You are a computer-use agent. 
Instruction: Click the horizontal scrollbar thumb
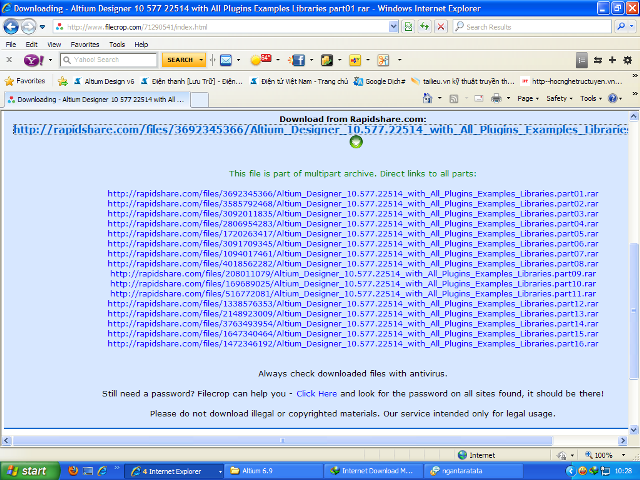(282, 441)
